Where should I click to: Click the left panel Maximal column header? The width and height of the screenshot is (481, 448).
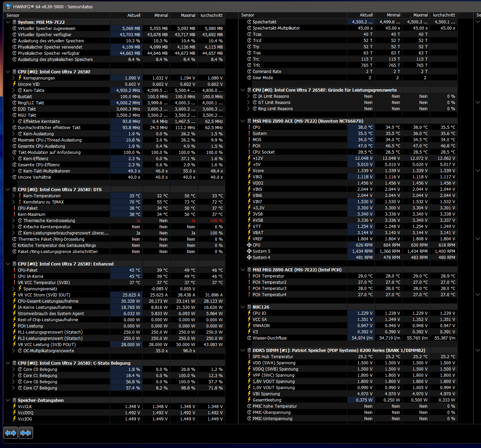point(184,15)
